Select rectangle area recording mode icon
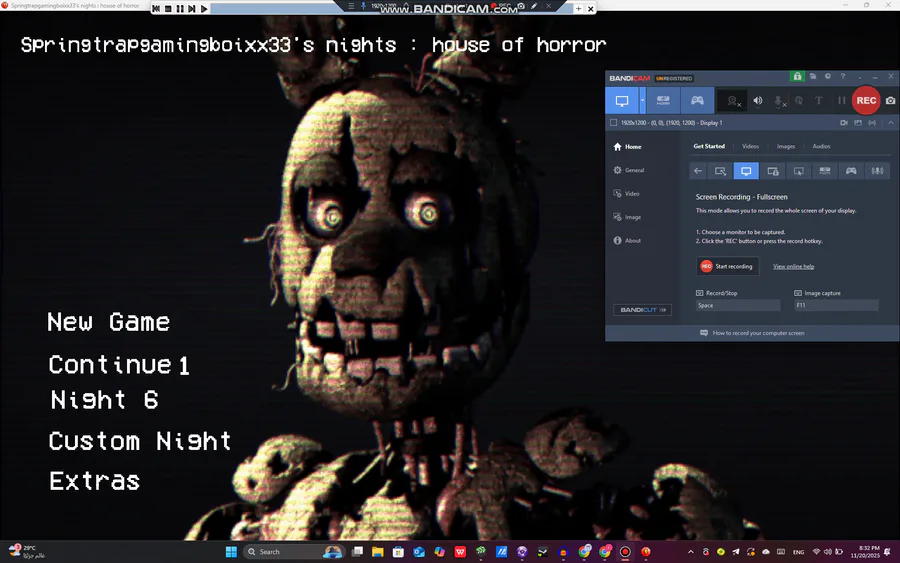The width and height of the screenshot is (900, 563). [x=720, y=171]
